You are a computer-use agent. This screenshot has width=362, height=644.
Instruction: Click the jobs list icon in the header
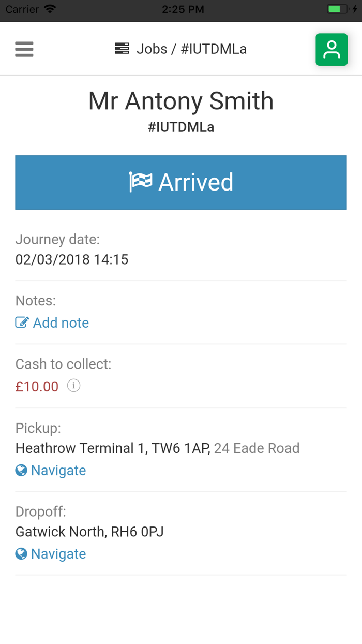[x=122, y=48]
